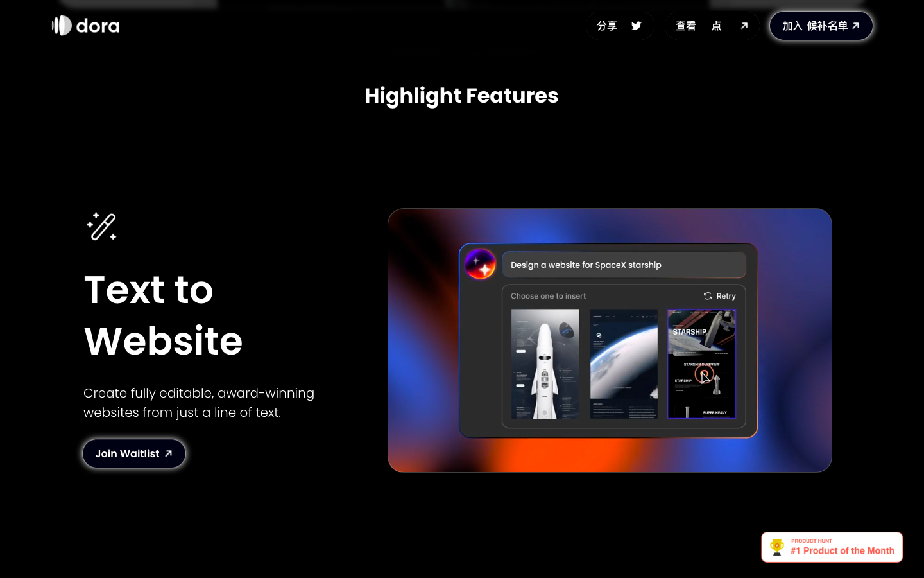Click the Text to Website heading

[164, 315]
